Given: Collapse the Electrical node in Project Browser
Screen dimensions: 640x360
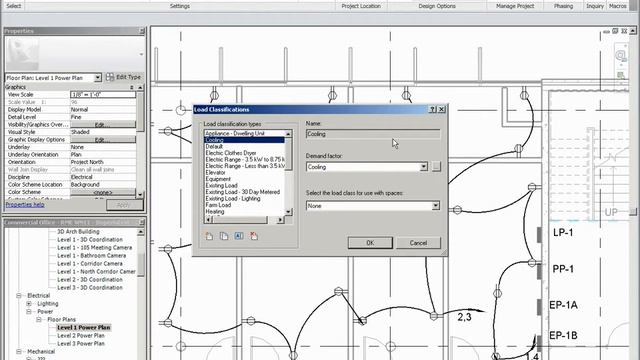Looking at the screenshot, I should click(x=19, y=295).
